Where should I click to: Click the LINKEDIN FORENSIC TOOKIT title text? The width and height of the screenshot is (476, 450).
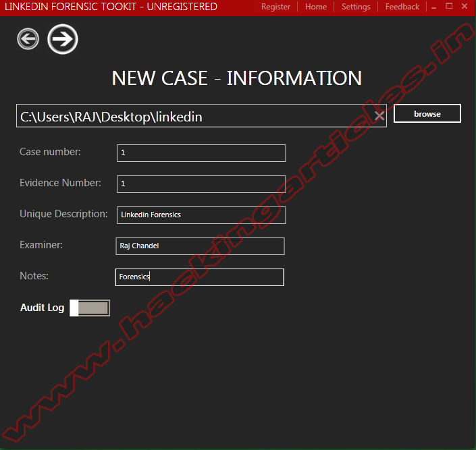111,7
